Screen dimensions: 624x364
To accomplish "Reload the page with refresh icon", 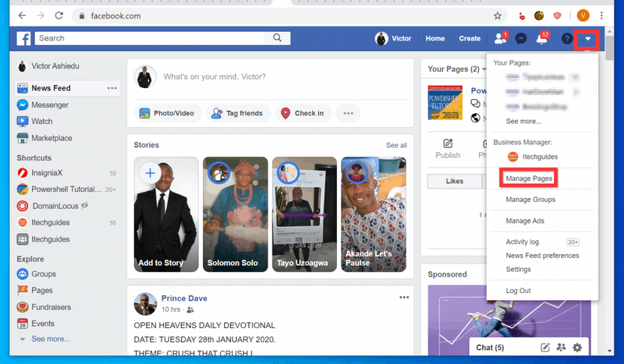I will 59,16.
